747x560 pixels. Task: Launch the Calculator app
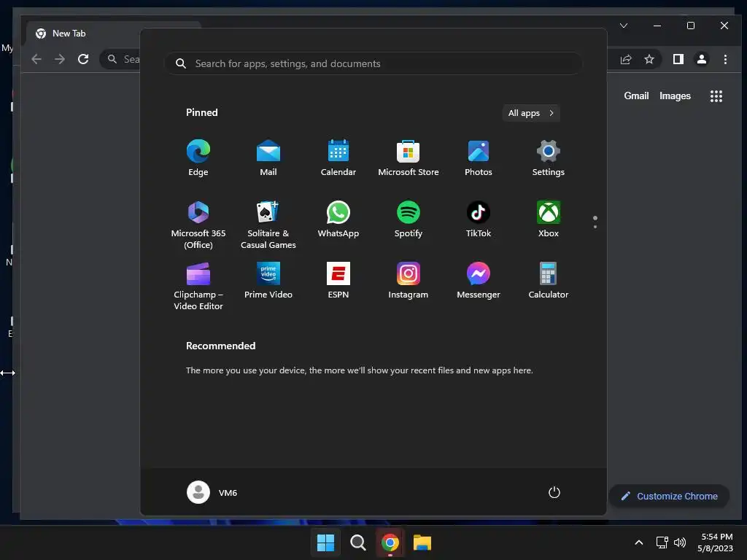[549, 281]
